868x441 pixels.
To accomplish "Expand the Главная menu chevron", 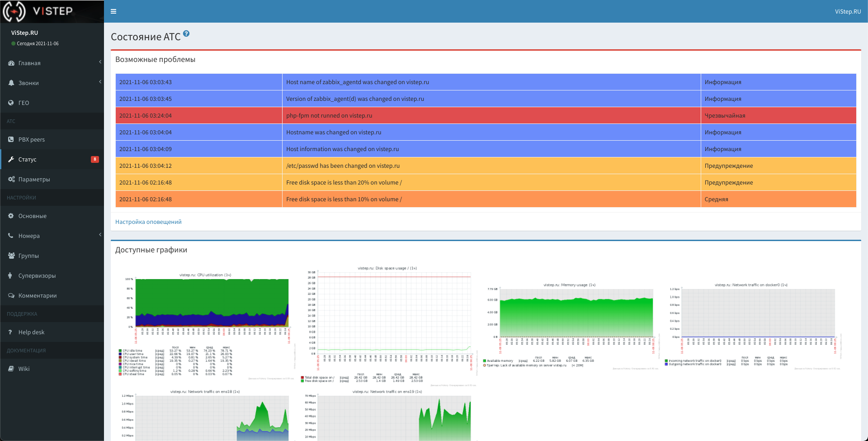I will tap(100, 62).
